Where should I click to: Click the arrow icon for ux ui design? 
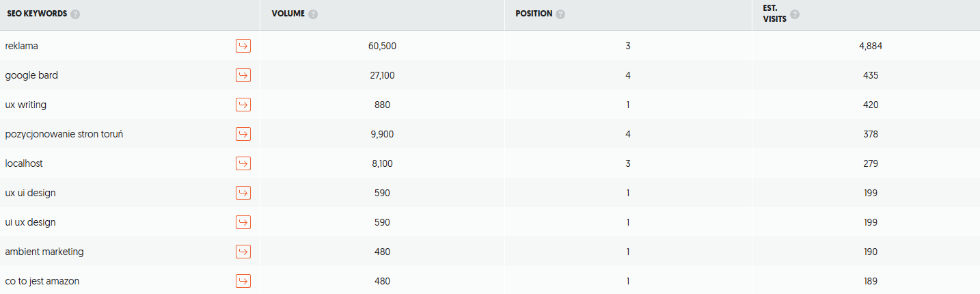243,193
